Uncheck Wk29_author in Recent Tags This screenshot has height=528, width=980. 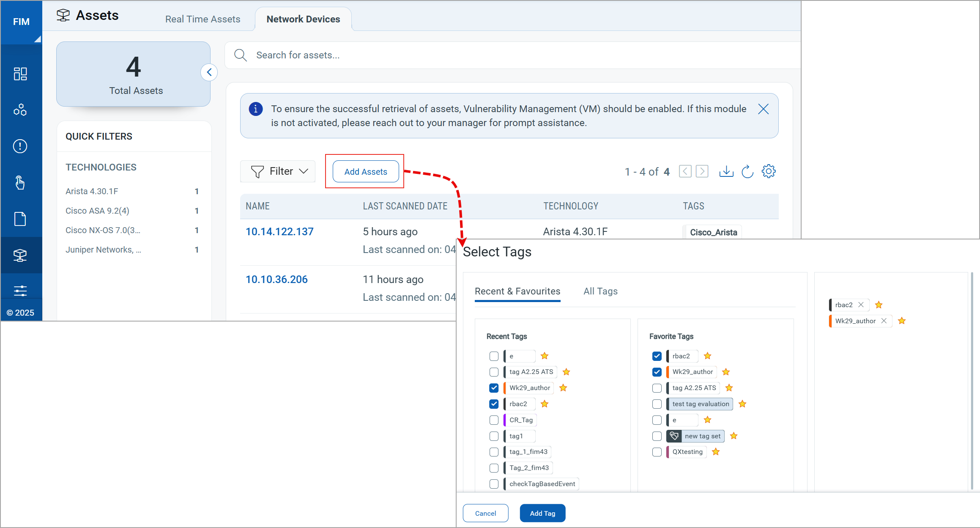494,388
